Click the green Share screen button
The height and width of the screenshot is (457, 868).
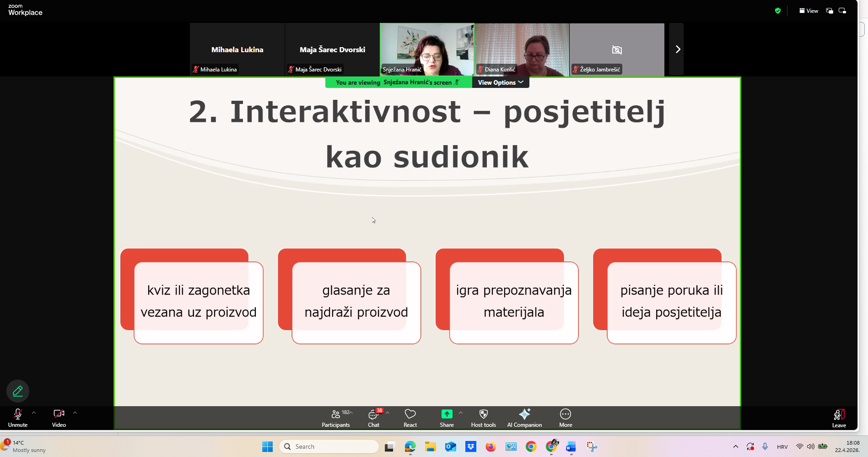click(x=447, y=417)
